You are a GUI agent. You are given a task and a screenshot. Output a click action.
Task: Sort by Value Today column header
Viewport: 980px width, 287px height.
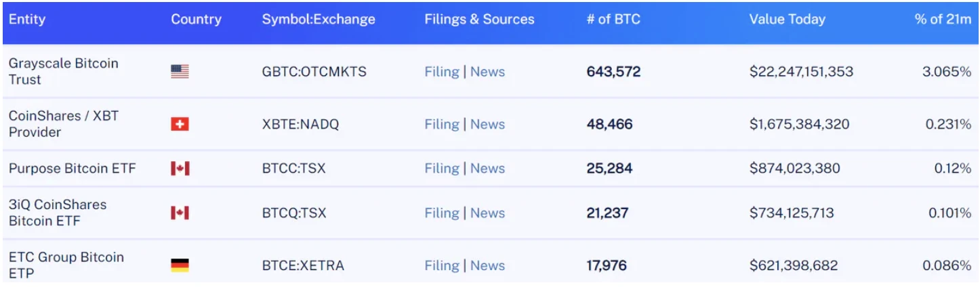(787, 20)
